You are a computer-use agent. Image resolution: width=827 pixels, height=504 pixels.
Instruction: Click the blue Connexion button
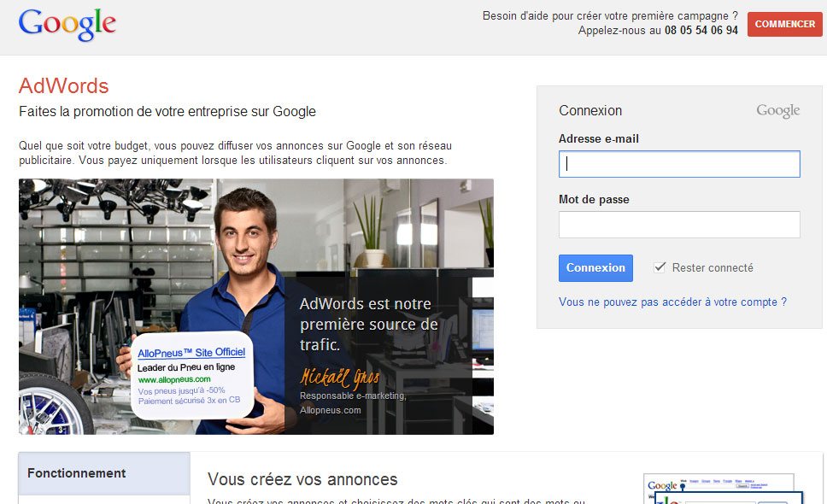595,268
